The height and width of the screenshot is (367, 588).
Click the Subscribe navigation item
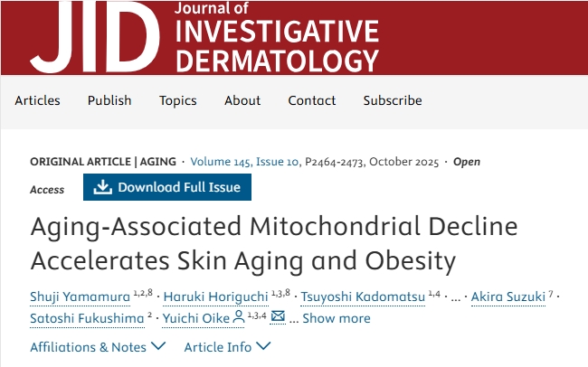(x=393, y=100)
